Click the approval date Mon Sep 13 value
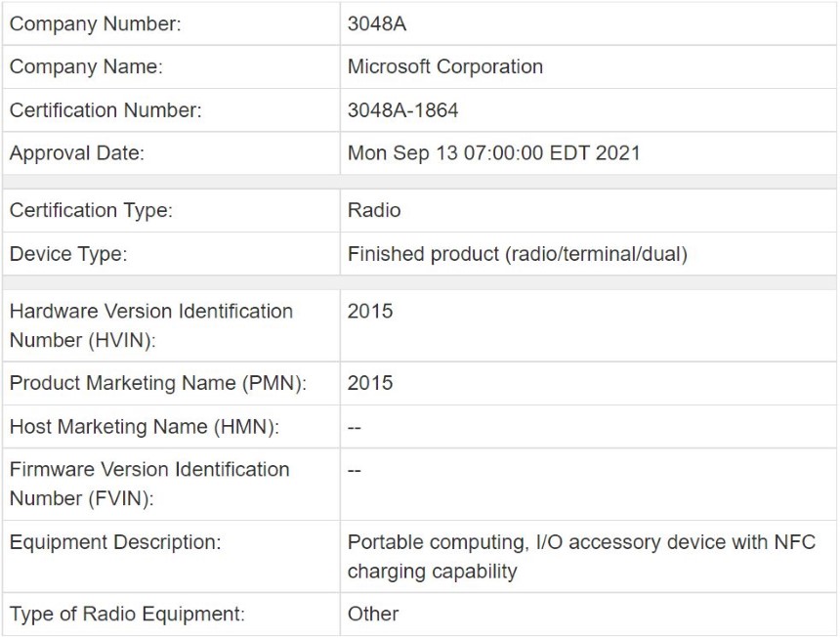This screenshot has height=638, width=840. coord(494,152)
